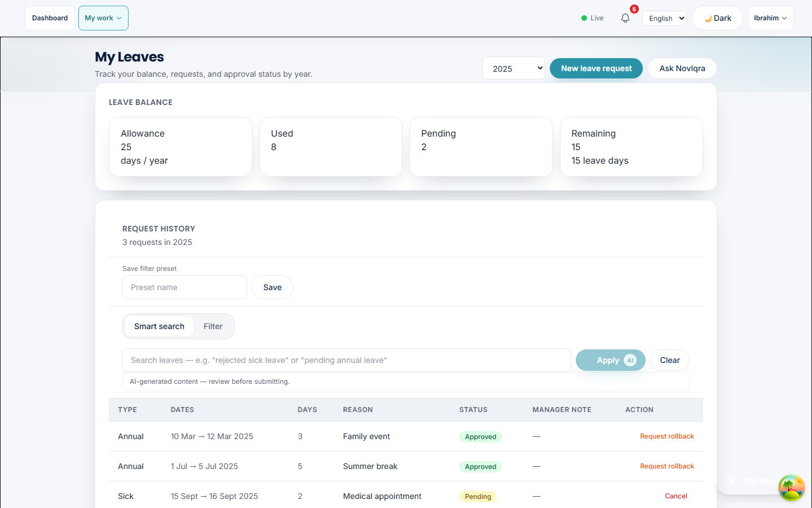Click the dates "15 Sept → 16 Sept 2025"

pos(214,496)
